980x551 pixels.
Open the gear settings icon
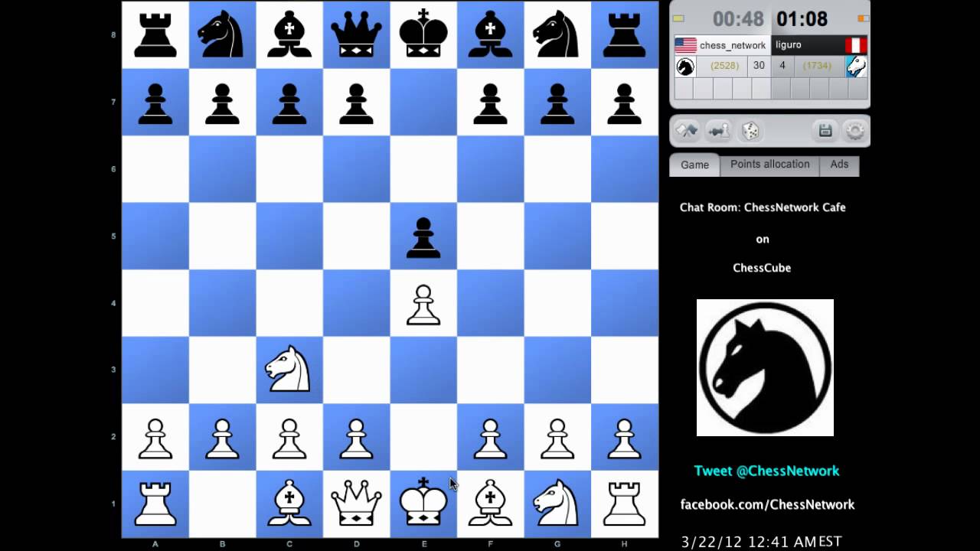pyautogui.click(x=854, y=131)
